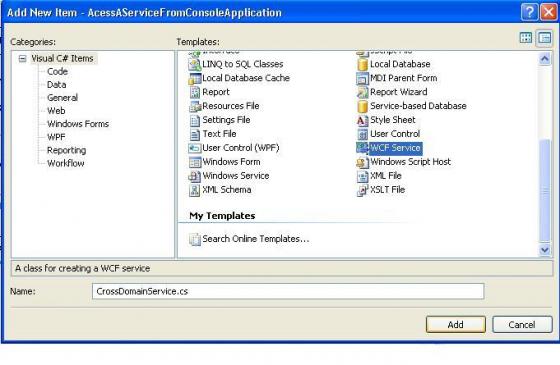Select the MDI Parent Form label

404,78
